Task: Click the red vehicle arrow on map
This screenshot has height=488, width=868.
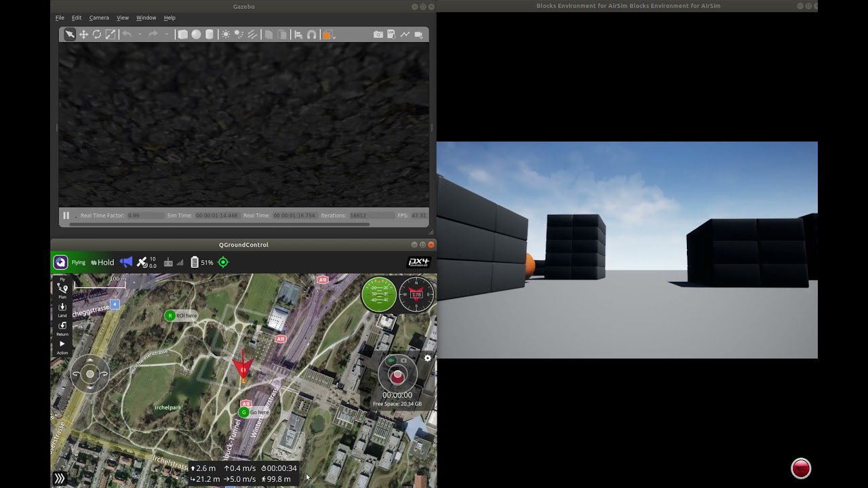Action: coord(243,365)
